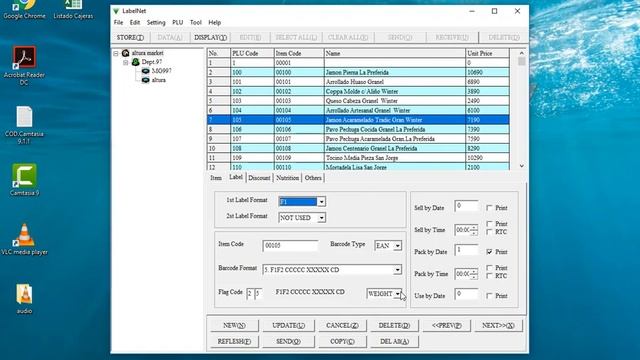Click the LabelNet title bar logo
Viewport: 640px width, 360px height.
pos(116,11)
